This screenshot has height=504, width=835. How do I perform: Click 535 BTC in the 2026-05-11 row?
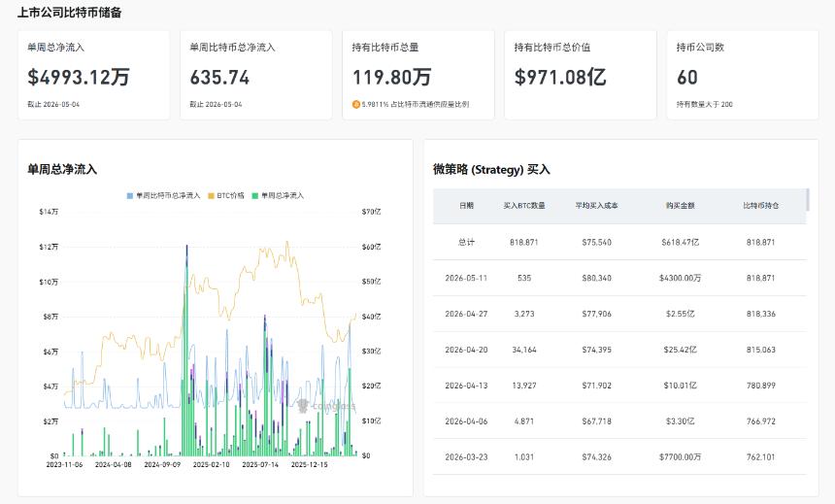[x=524, y=278]
